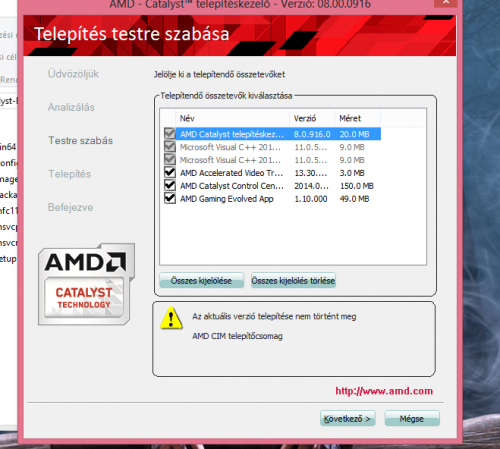Viewport: 500px width, 449px height.
Task: Sort list by Név column header
Action: (232, 118)
